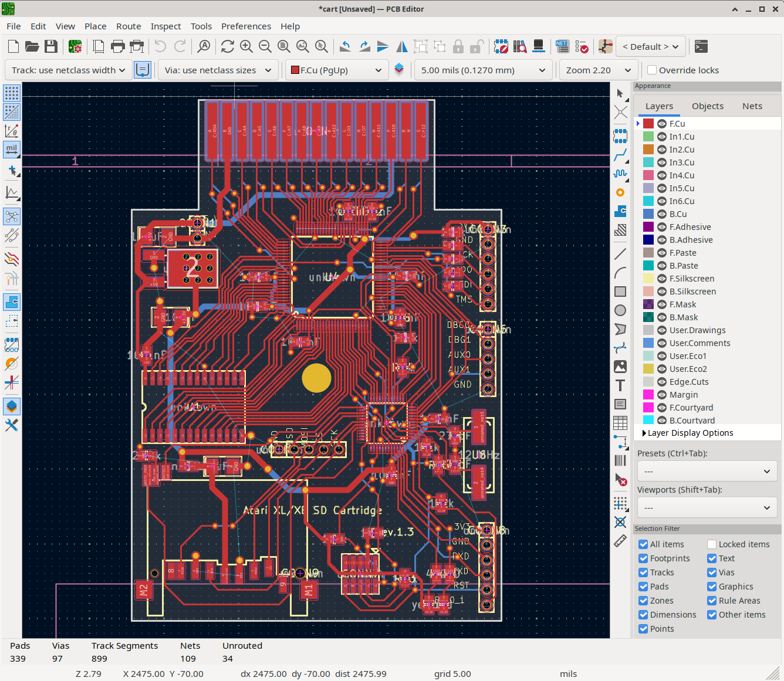The height and width of the screenshot is (681, 784).
Task: Click the active F.Cu layer dropdown
Action: [336, 70]
